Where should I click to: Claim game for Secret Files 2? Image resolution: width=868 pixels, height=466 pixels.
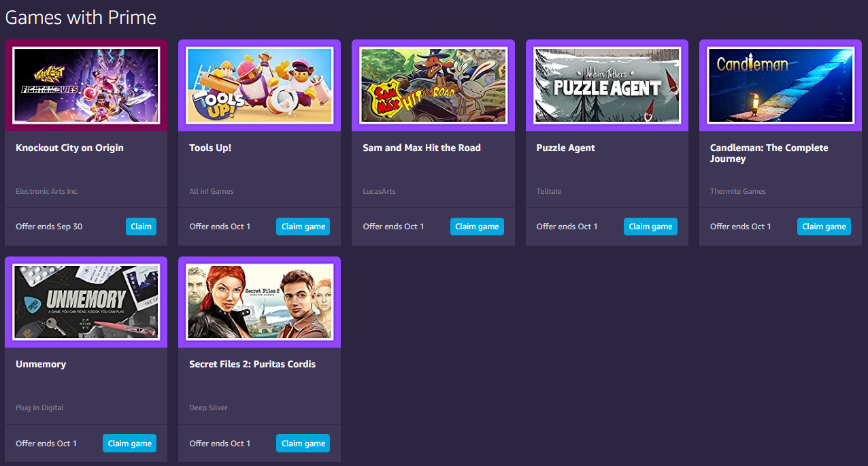point(303,443)
